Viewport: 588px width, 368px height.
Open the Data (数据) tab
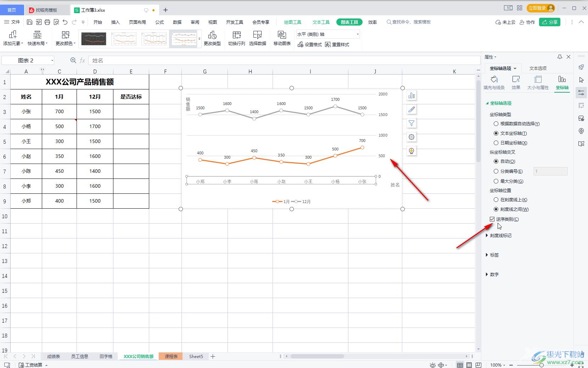(177, 22)
